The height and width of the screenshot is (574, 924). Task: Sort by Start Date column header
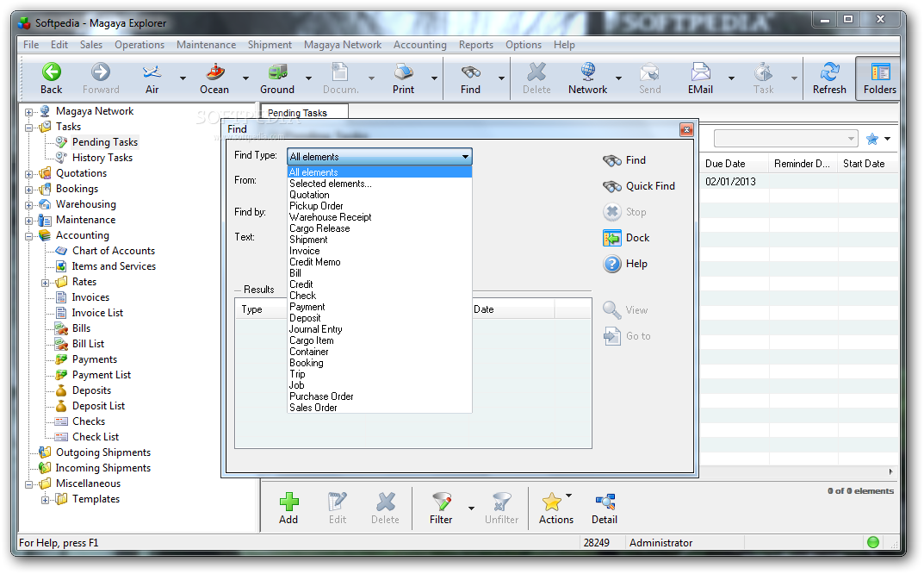[869, 164]
